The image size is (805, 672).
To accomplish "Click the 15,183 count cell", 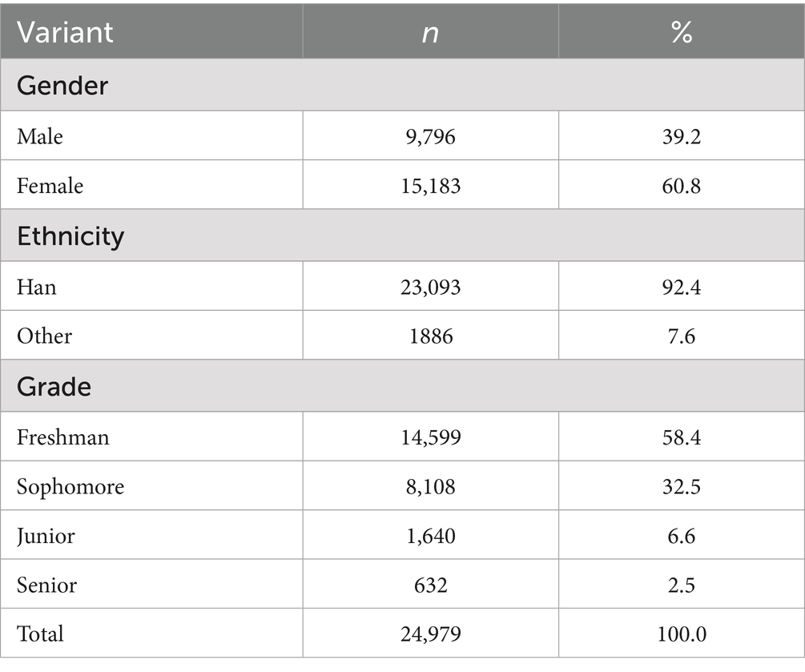I will tap(431, 186).
